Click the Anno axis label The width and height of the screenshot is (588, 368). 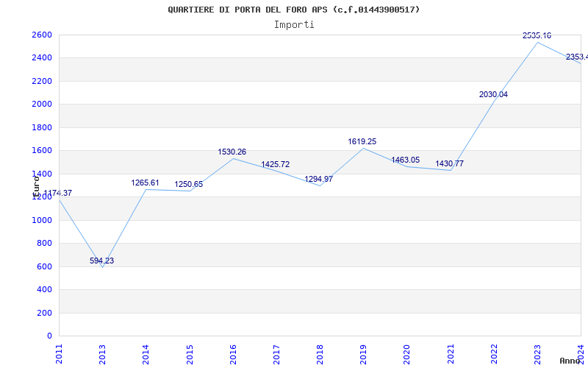point(570,361)
